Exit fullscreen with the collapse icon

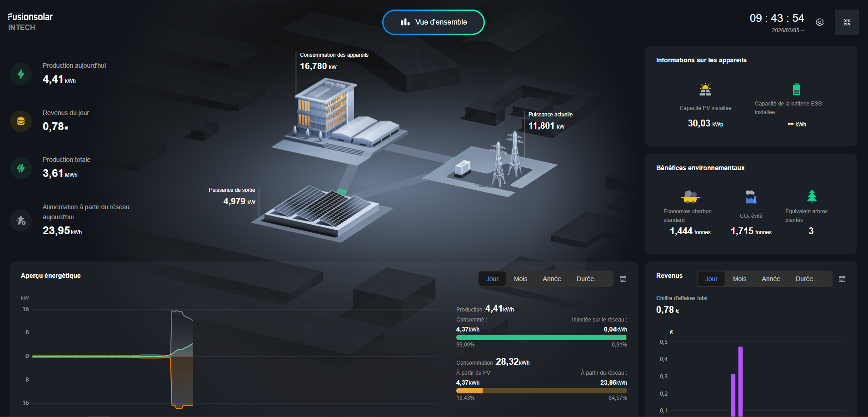coord(847,22)
